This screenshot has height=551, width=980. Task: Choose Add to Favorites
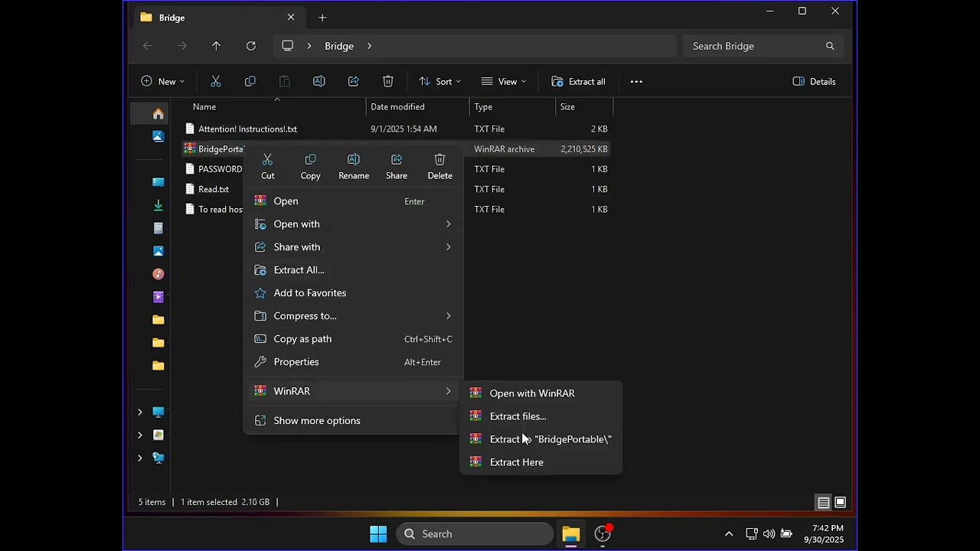tap(354, 293)
